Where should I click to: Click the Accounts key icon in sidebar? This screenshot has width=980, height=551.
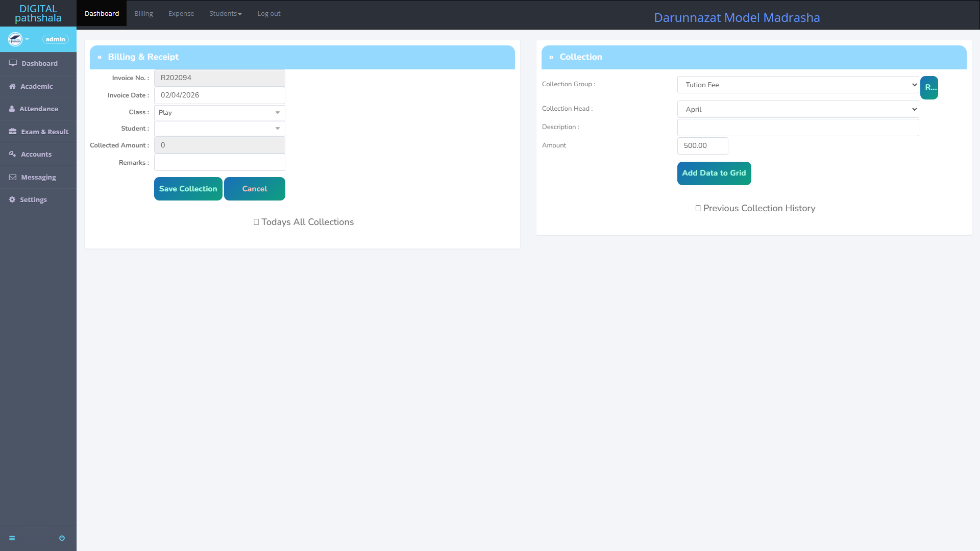pyautogui.click(x=12, y=154)
